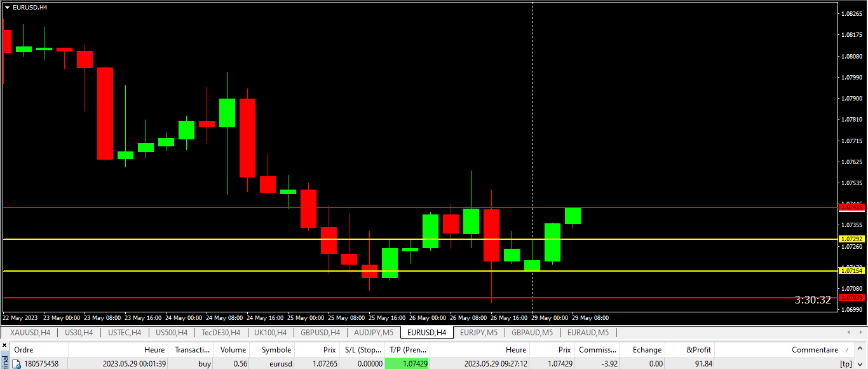Screen dimensions: 868x369
Task: Sort by the Symbole column header
Action: click(273, 350)
